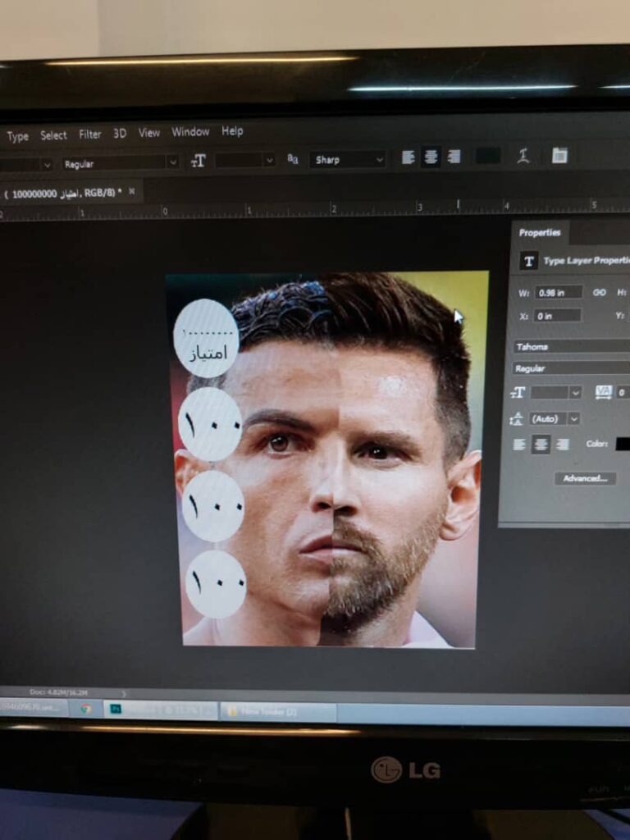Image resolution: width=630 pixels, height=840 pixels.
Task: Open the Window menu
Action: [190, 132]
